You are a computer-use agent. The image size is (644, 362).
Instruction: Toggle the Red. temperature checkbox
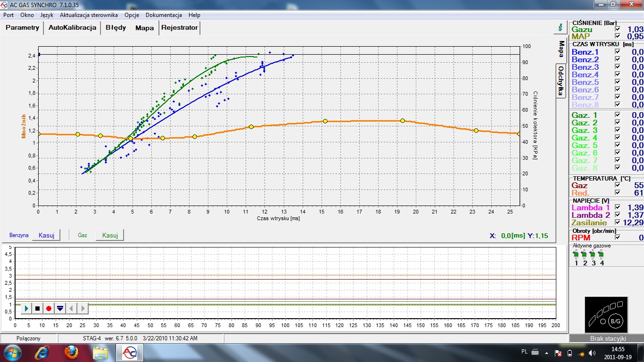pos(618,193)
